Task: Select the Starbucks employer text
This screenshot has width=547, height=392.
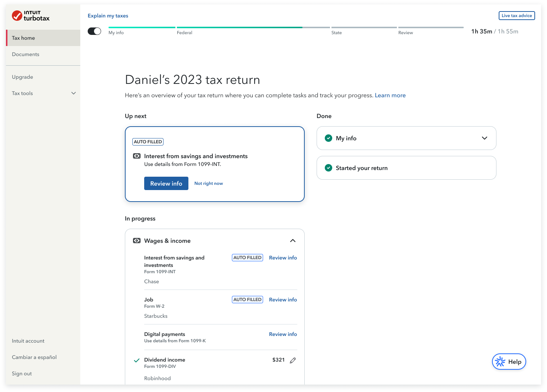Action: click(x=156, y=316)
